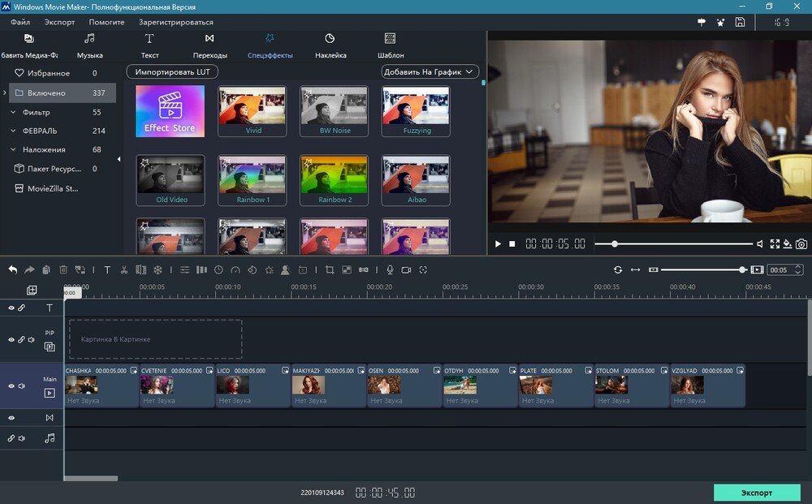
Task: Click the snowflake freeze frame icon
Action: 158,269
